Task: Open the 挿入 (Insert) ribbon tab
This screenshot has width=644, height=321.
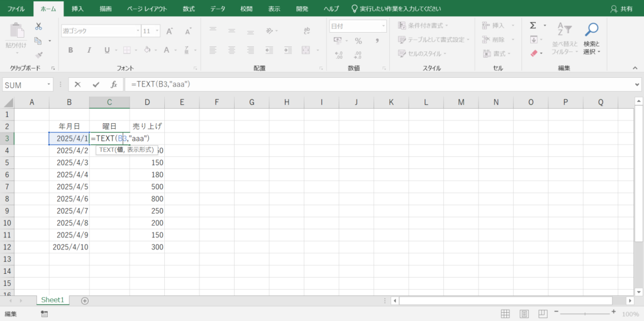Action: point(77,9)
